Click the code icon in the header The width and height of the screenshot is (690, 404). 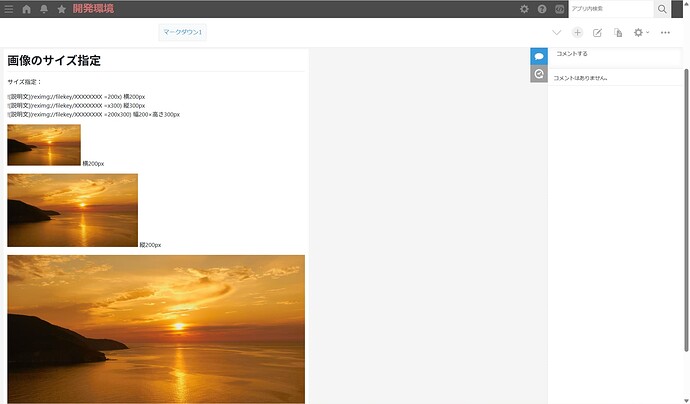coord(559,9)
